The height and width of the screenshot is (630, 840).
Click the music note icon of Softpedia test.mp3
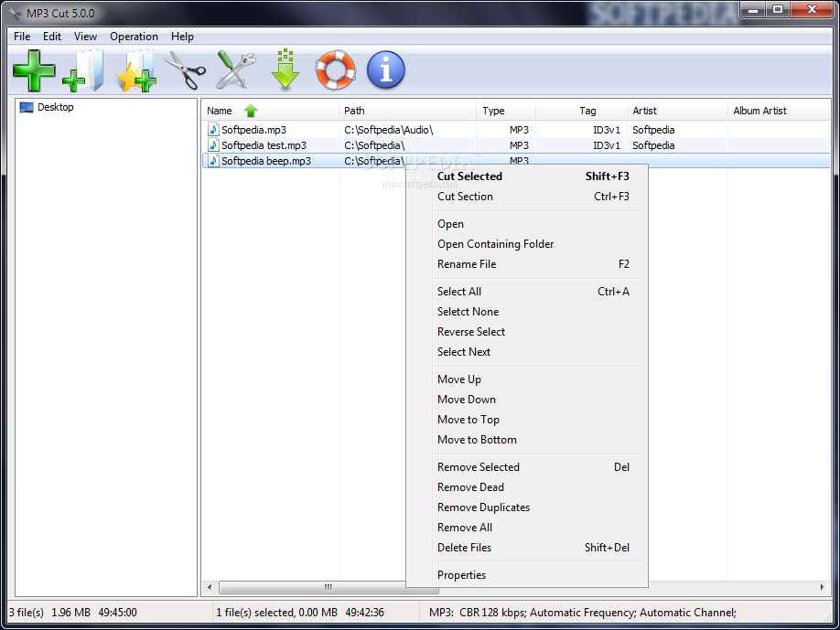point(213,145)
